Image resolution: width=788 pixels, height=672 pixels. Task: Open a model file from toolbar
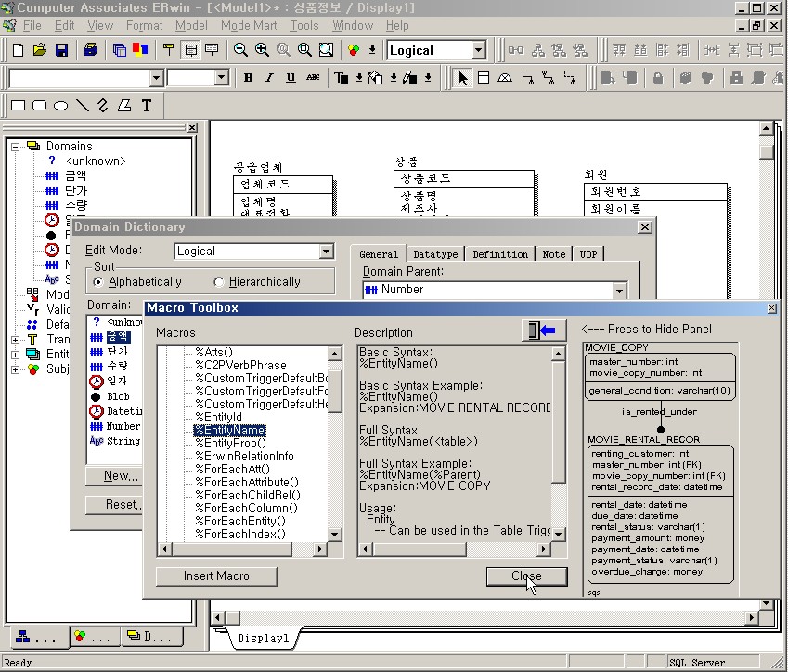point(40,50)
